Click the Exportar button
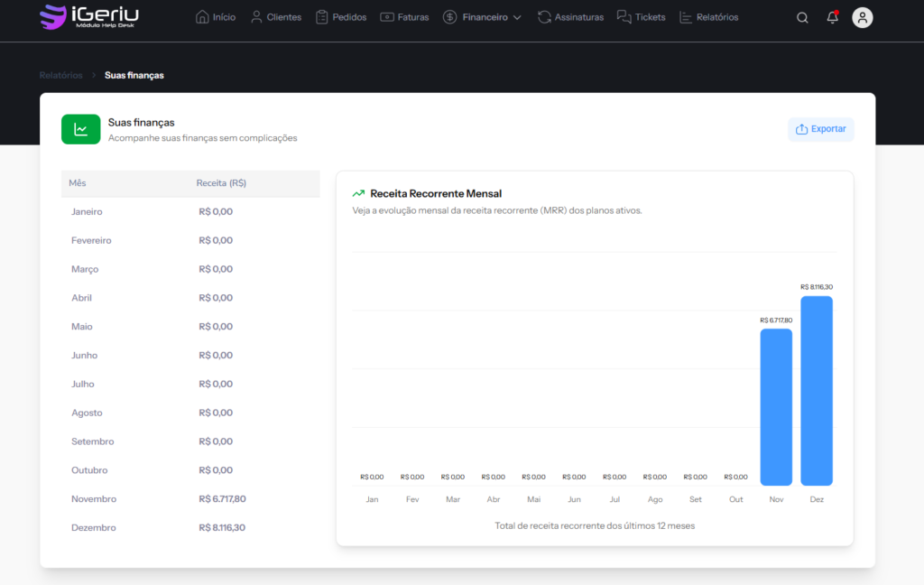This screenshot has width=924, height=585. click(820, 129)
